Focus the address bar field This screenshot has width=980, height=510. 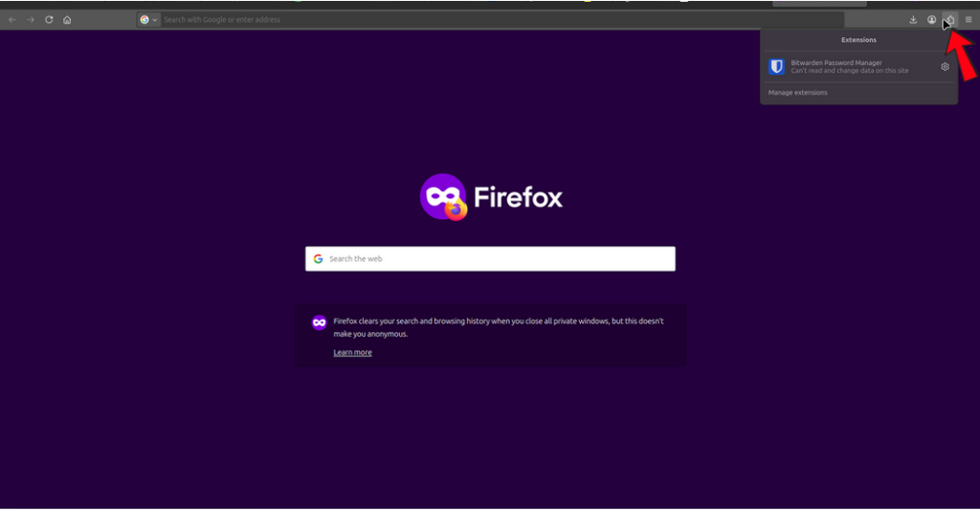click(479, 19)
